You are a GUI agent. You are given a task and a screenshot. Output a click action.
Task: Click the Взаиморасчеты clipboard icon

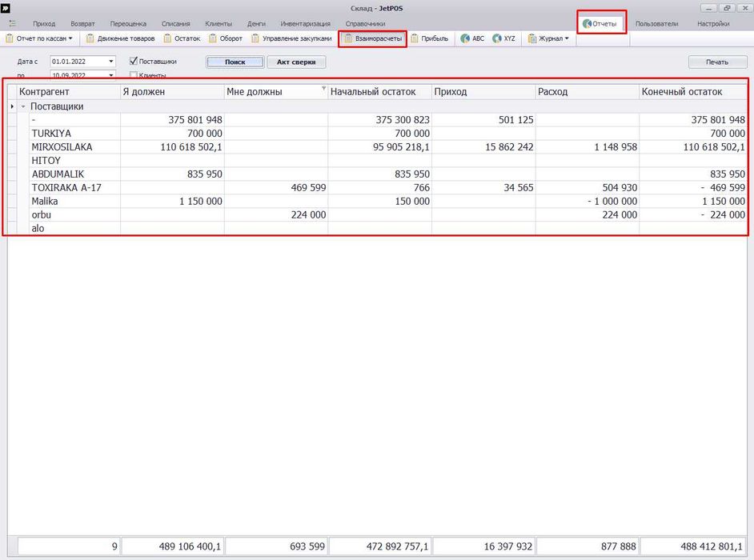348,38
